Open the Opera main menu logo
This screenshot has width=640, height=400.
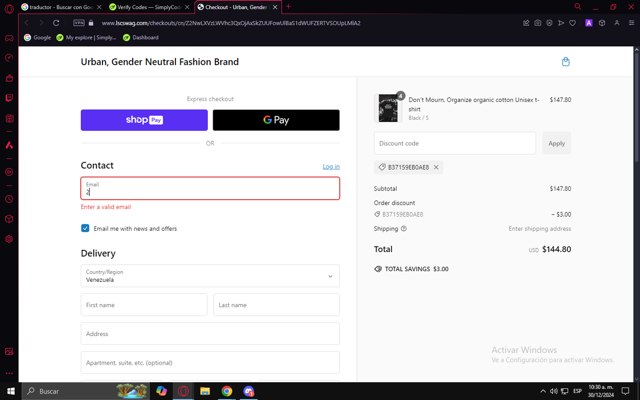pyautogui.click(x=9, y=8)
